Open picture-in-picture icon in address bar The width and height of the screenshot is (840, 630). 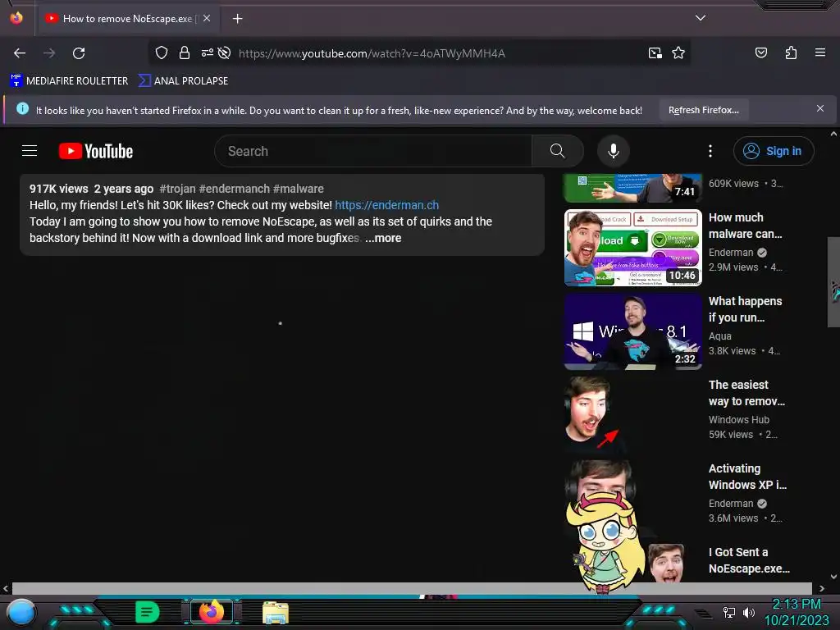(655, 53)
